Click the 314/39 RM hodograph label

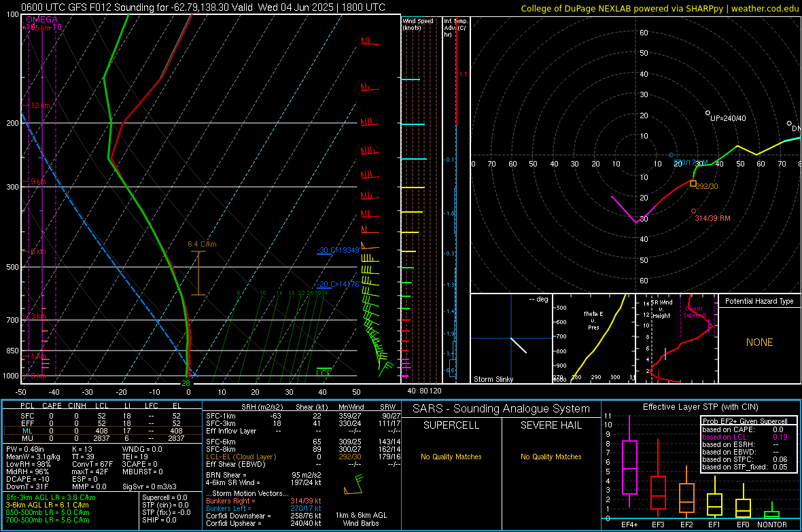[x=712, y=218]
